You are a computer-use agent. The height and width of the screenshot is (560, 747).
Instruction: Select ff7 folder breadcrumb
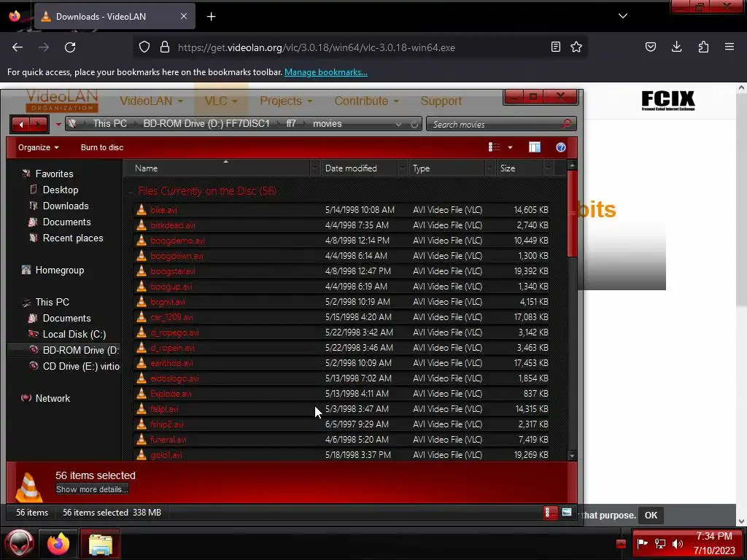(x=291, y=124)
